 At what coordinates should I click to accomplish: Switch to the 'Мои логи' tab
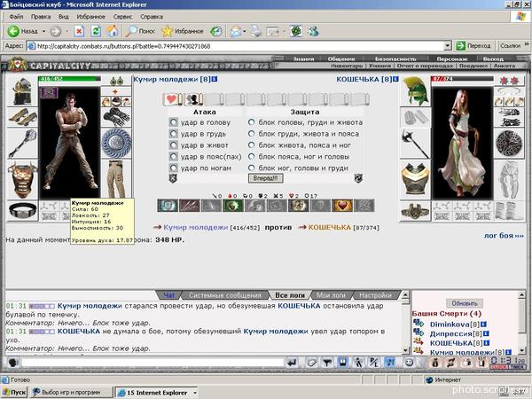coord(331,295)
